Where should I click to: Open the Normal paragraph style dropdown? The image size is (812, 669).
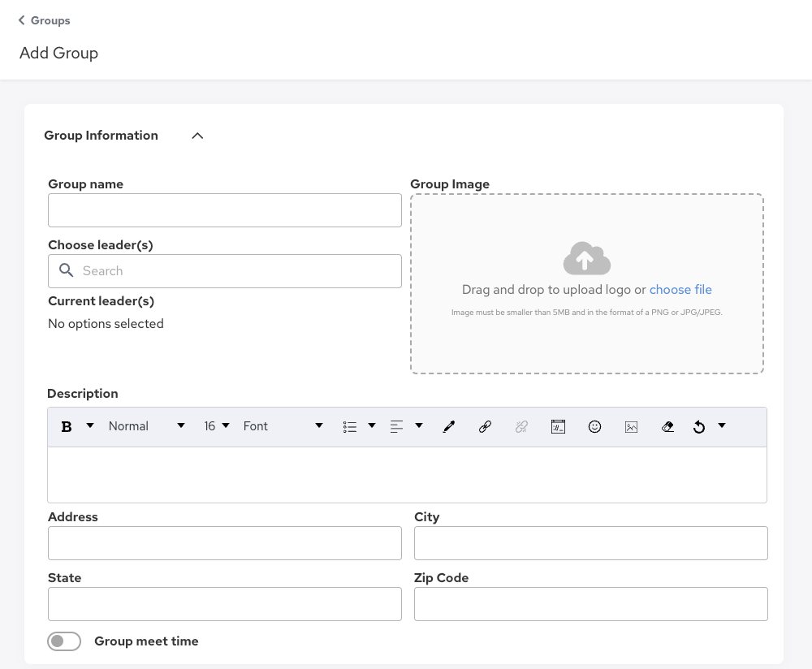146,426
